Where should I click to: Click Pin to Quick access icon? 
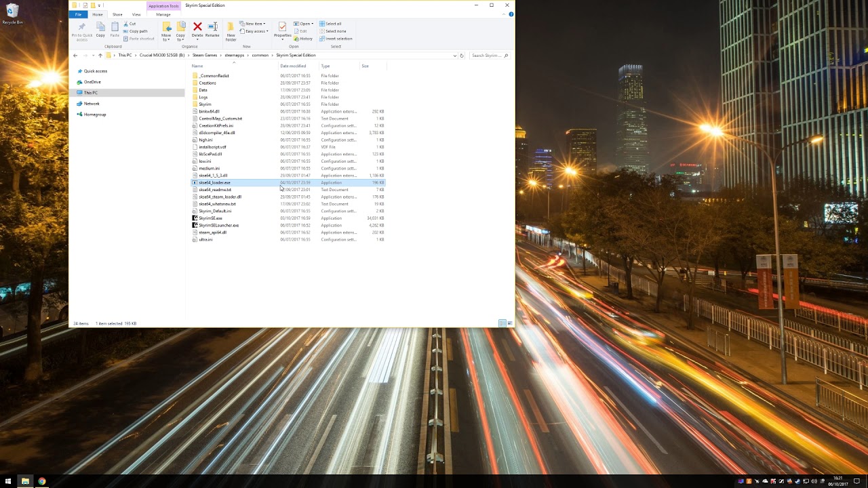pyautogui.click(x=82, y=27)
